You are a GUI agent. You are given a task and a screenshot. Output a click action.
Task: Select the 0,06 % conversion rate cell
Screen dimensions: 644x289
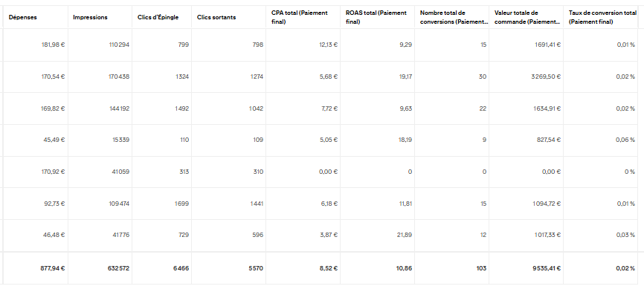[x=625, y=140]
